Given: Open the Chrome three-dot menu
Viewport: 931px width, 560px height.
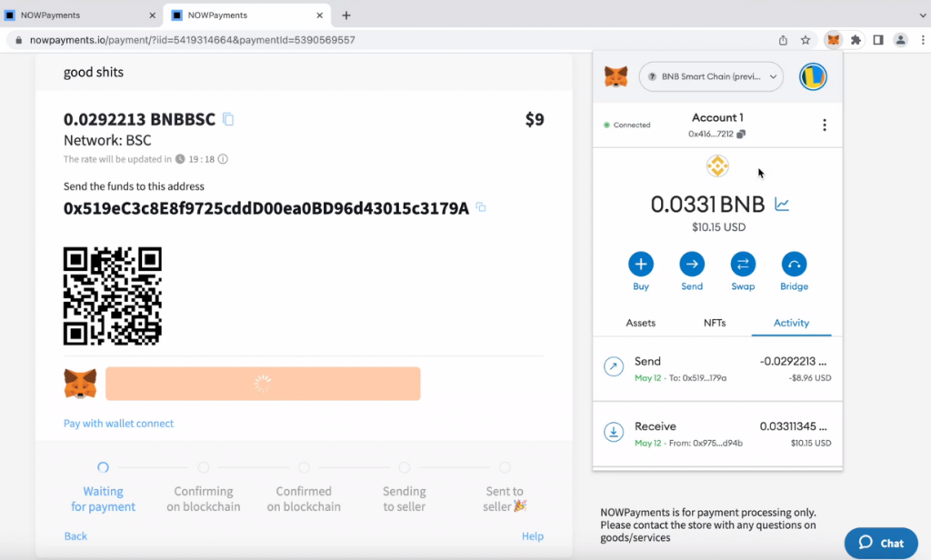Looking at the screenshot, I should coord(923,40).
